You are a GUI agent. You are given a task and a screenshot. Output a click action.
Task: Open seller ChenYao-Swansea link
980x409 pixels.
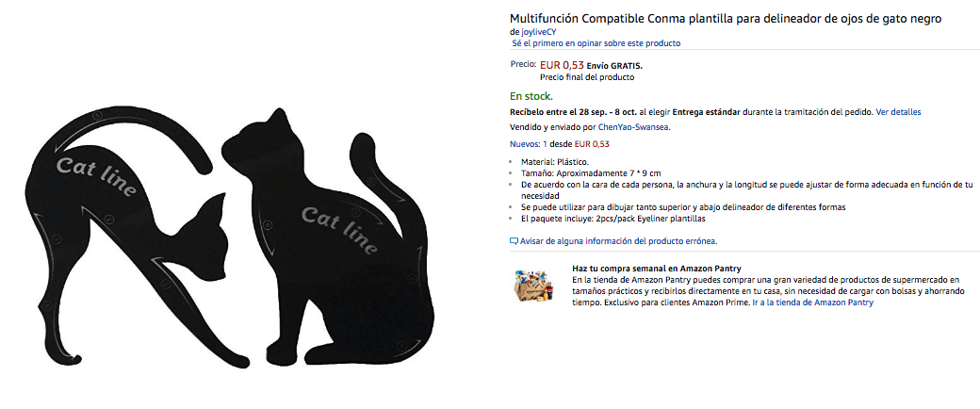633,127
